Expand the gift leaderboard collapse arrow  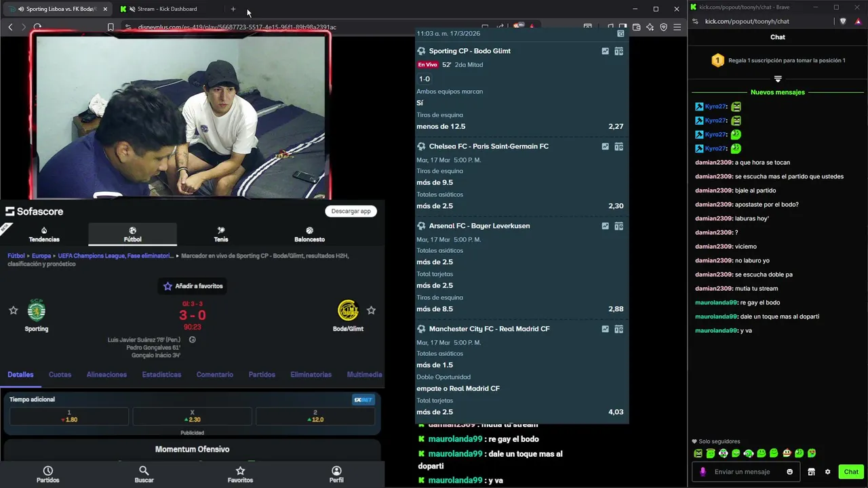pos(778,79)
